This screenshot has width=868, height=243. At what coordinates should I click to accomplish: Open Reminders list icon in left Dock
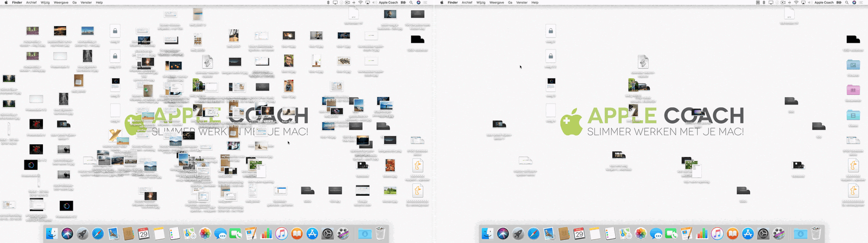pyautogui.click(x=174, y=234)
